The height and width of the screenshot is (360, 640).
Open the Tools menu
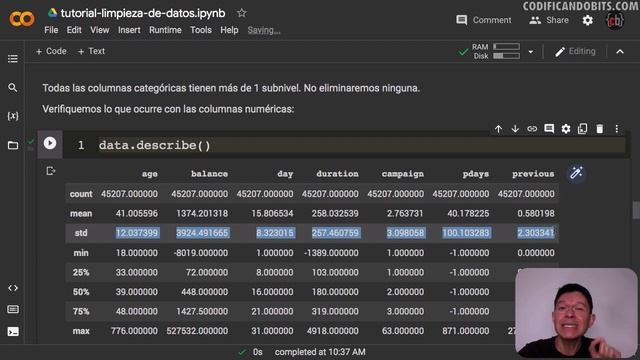coord(201,30)
